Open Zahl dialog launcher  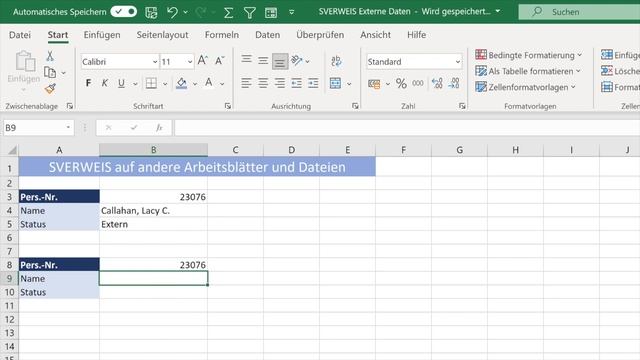point(462,106)
